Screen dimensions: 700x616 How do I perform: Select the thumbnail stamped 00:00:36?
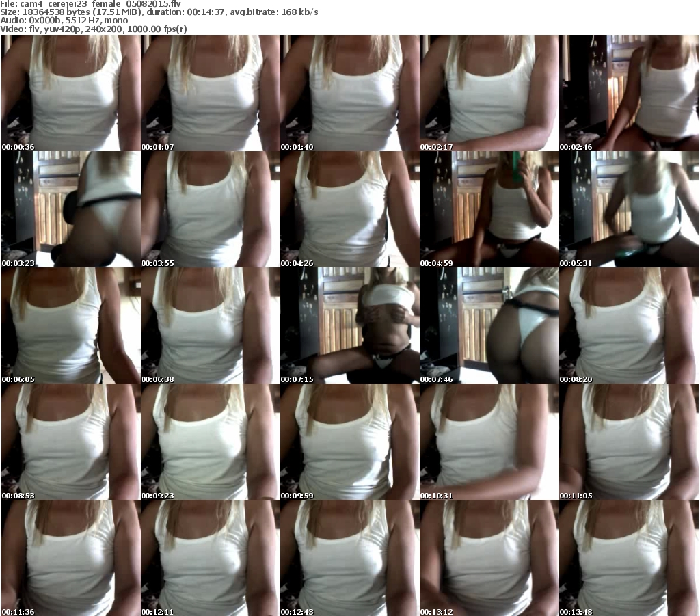(x=71, y=93)
